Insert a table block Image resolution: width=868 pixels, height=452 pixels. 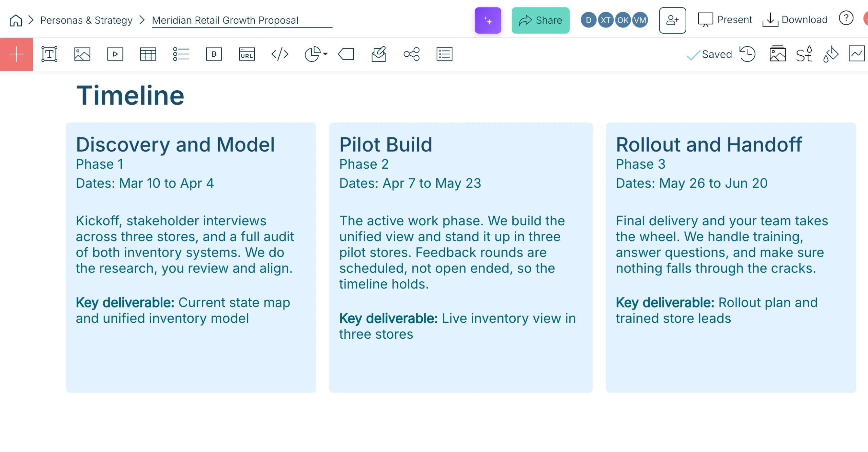148,54
